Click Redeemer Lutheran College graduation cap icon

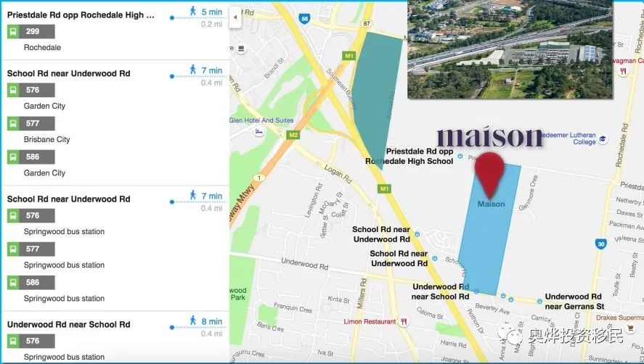pos(603,139)
